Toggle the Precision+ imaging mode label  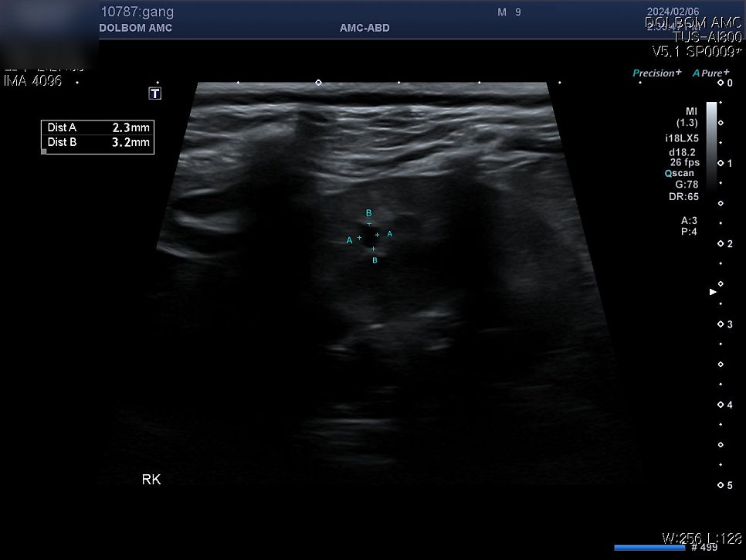click(656, 73)
